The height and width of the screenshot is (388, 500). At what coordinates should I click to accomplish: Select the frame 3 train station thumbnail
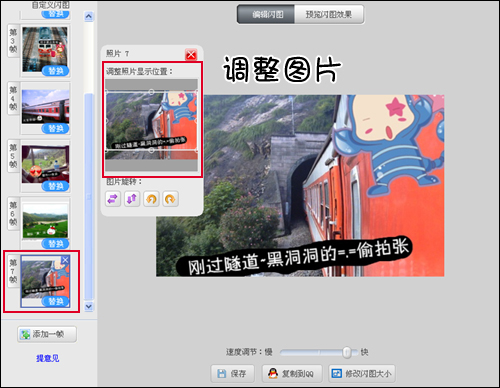click(x=45, y=49)
